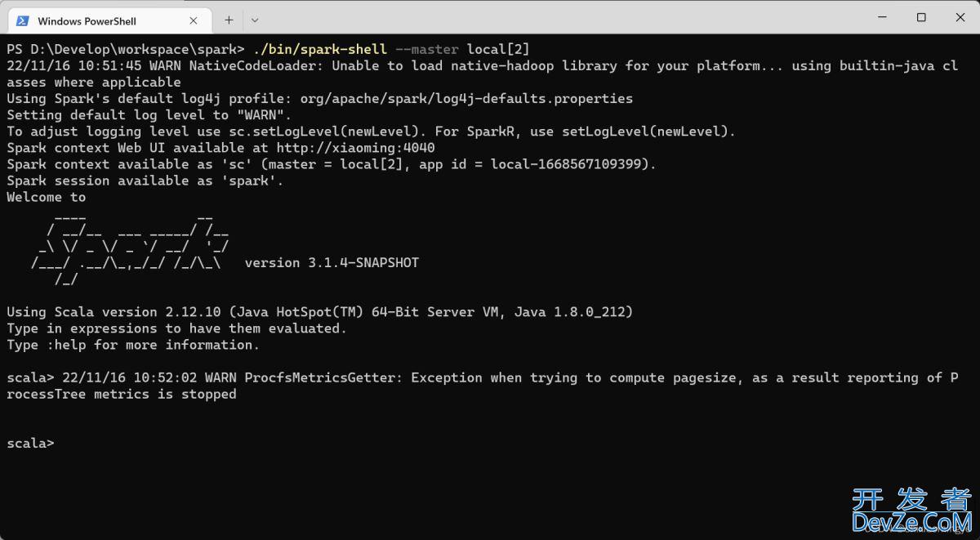The width and height of the screenshot is (980, 540).
Task: Click 'Spark session available as 'spark'.' line
Action: pos(145,181)
